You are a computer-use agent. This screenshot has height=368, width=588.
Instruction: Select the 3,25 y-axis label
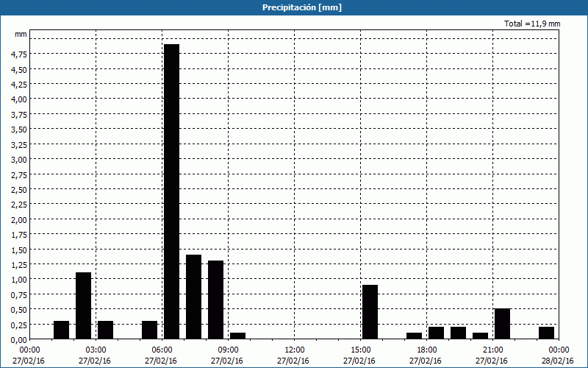coord(19,144)
